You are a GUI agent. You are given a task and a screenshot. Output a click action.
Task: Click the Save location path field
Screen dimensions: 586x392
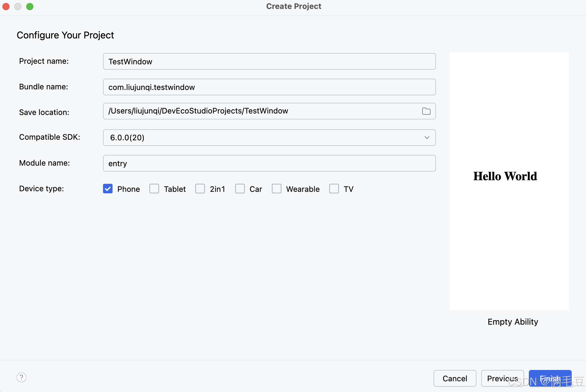coord(262,111)
